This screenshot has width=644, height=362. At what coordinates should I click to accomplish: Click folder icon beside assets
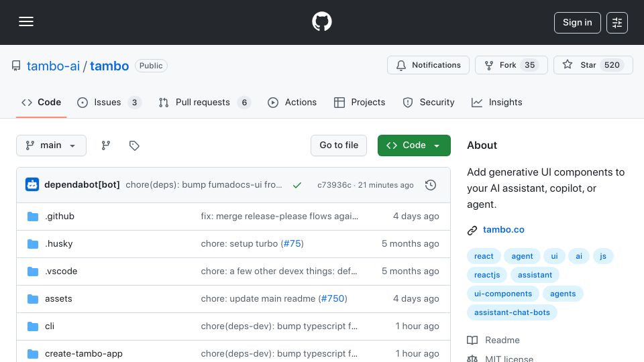click(x=33, y=299)
